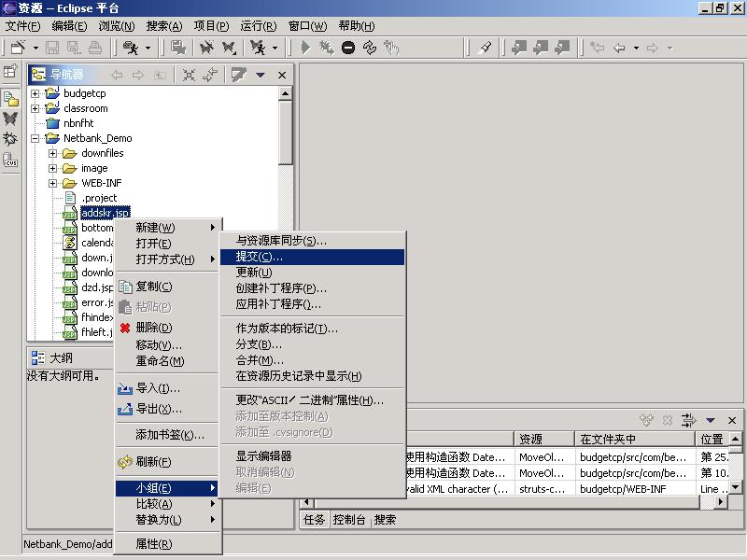Viewport: 747px width, 560px height.
Task: Open the Navigator view menu triangle
Action: tap(261, 75)
